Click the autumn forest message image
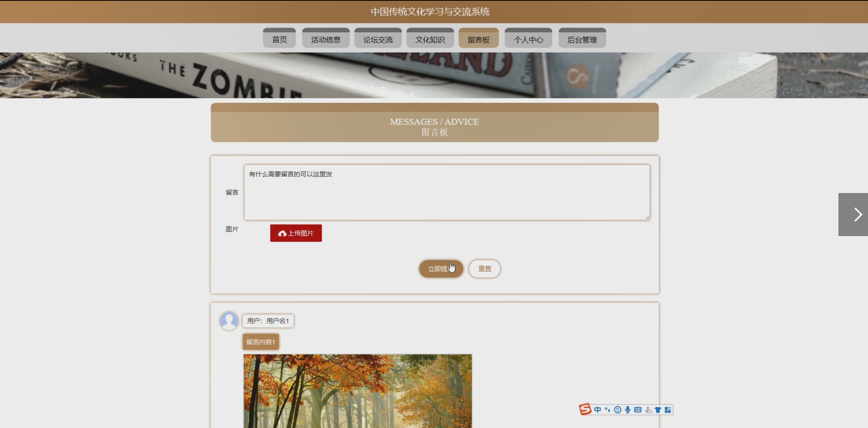Screen dimensions: 868x428 (x=357, y=390)
